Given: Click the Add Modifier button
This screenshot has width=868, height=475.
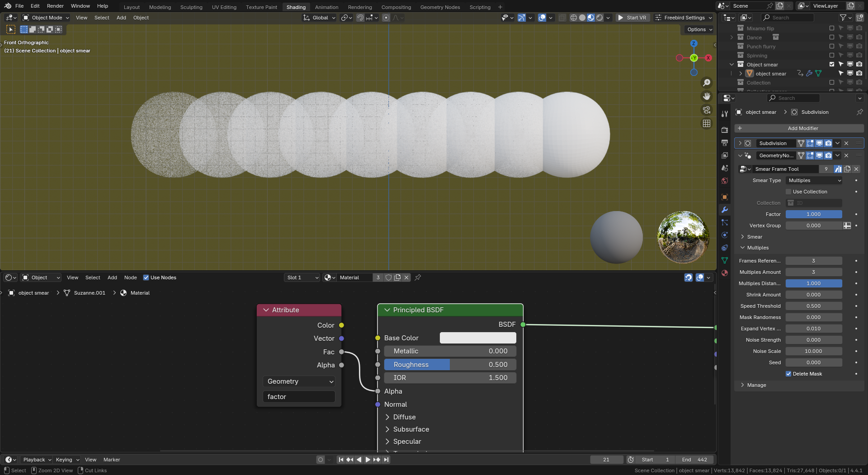Looking at the screenshot, I should coord(799,128).
